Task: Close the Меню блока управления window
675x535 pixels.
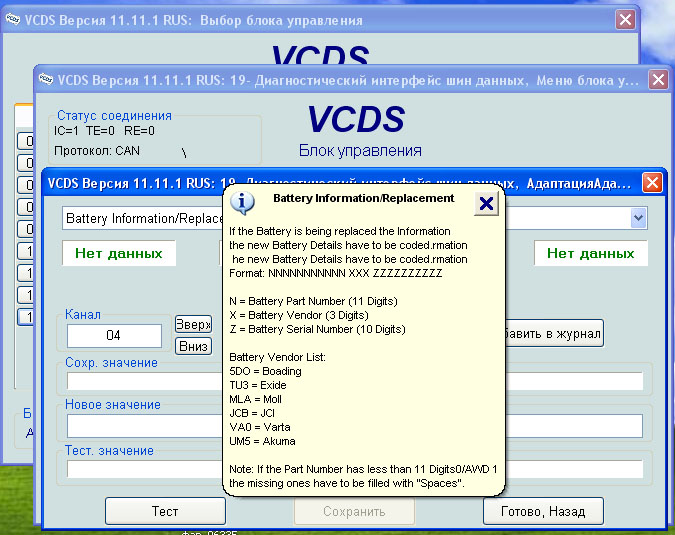Action: [x=658, y=80]
